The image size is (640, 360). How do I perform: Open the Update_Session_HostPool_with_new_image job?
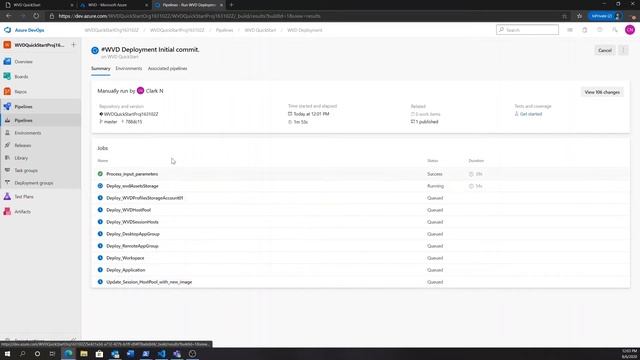click(x=149, y=282)
